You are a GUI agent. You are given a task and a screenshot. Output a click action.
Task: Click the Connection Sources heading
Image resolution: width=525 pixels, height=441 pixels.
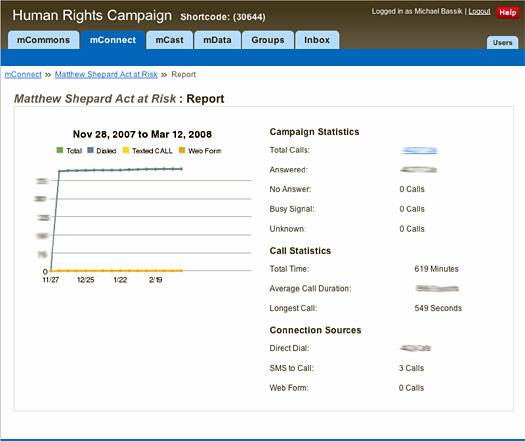pyautogui.click(x=315, y=330)
